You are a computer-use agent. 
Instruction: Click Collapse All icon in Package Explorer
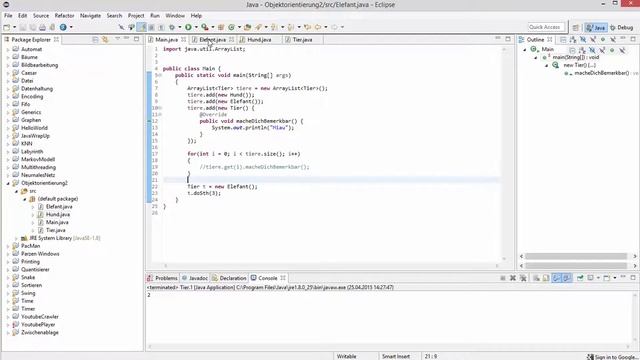coord(95,40)
